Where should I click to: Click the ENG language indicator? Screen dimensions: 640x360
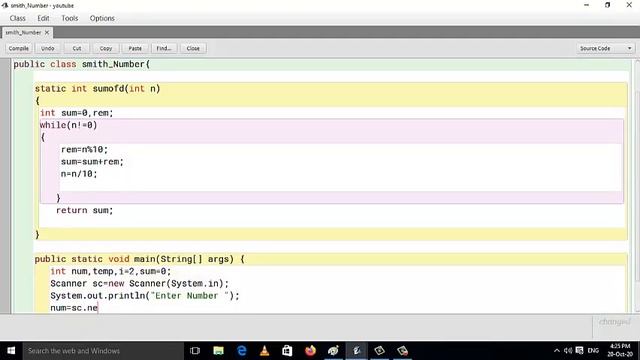593,351
